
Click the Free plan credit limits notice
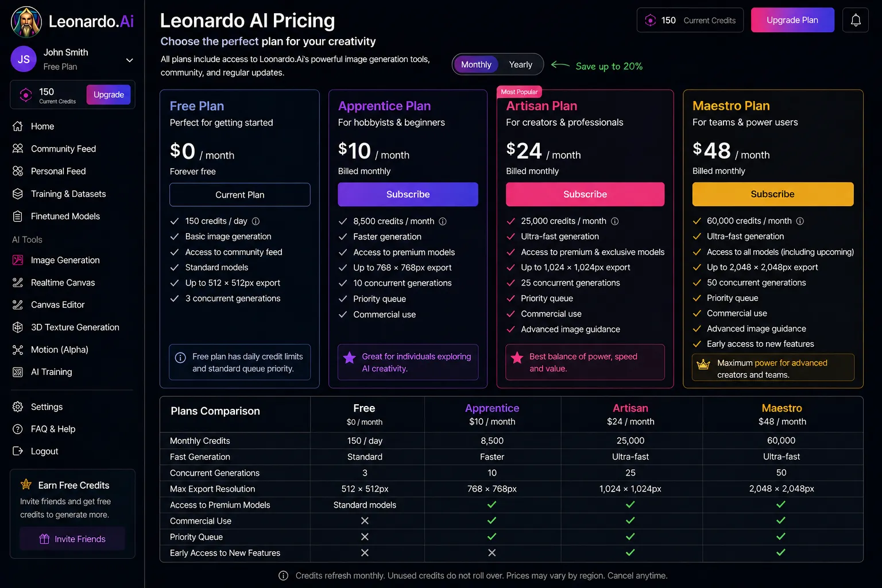pyautogui.click(x=240, y=362)
